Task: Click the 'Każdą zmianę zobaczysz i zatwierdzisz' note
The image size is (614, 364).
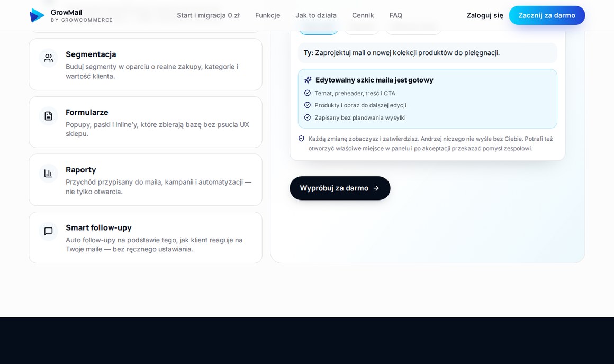Action: click(430, 144)
